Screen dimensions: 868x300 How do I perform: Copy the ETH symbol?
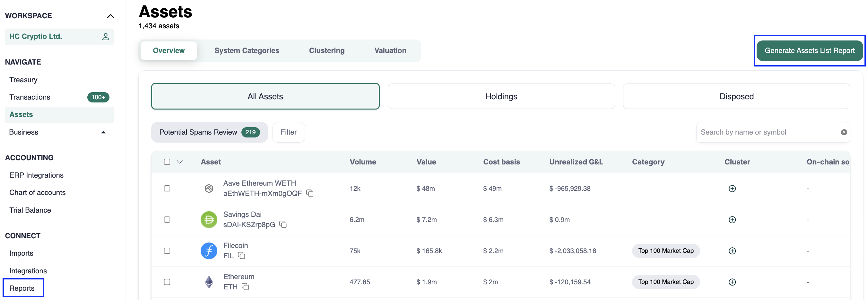click(245, 287)
